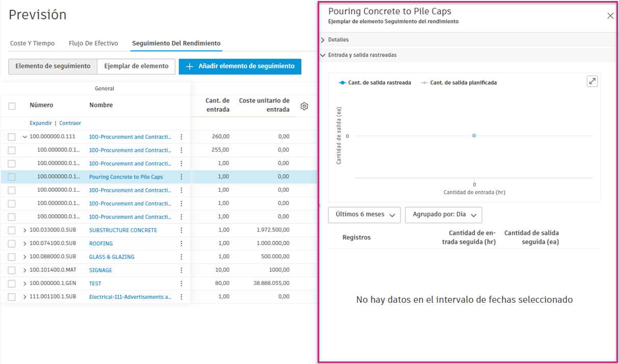Open the Últimos 6 meses dropdown
This screenshot has width=619, height=364.
coord(364,215)
